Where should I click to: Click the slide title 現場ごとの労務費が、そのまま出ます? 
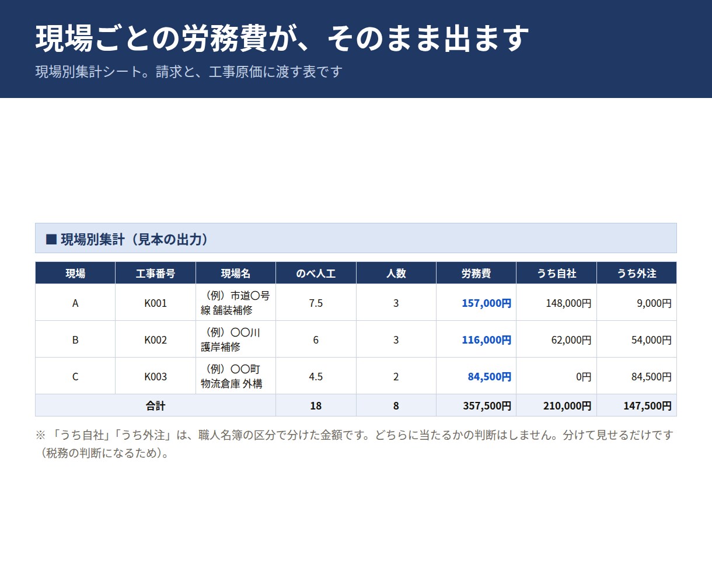282,38
